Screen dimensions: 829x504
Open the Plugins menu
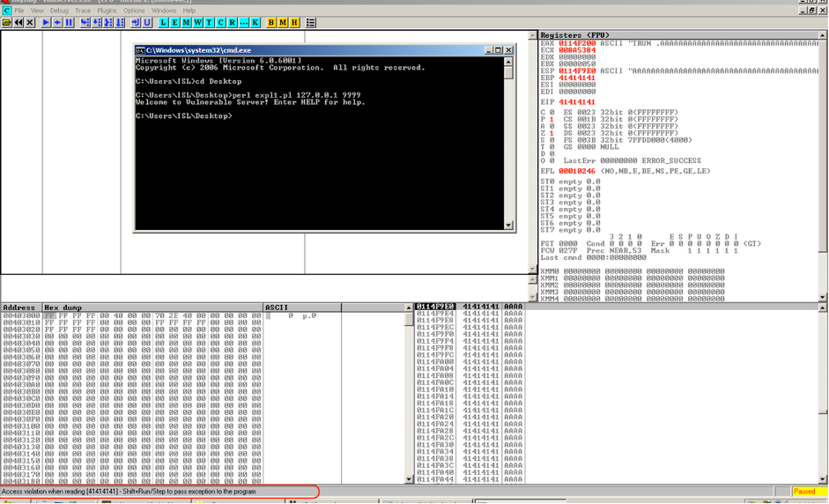tap(107, 11)
